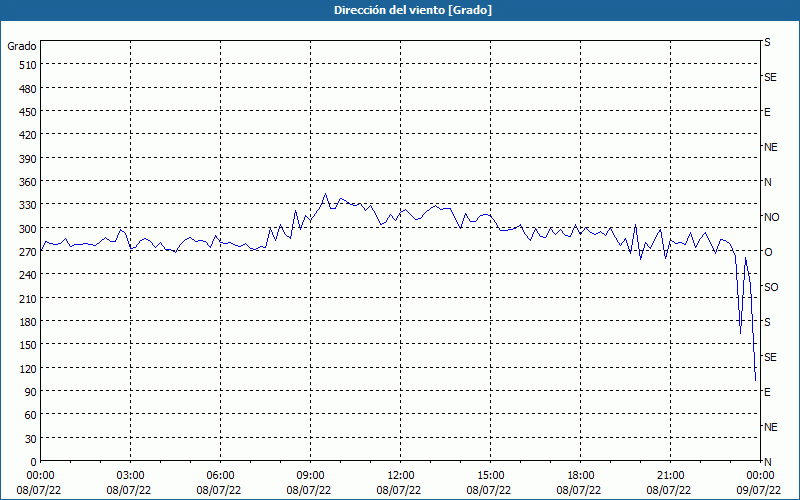Click the 210 degree axis label
The height and width of the screenshot is (500, 800).
[x=29, y=298]
